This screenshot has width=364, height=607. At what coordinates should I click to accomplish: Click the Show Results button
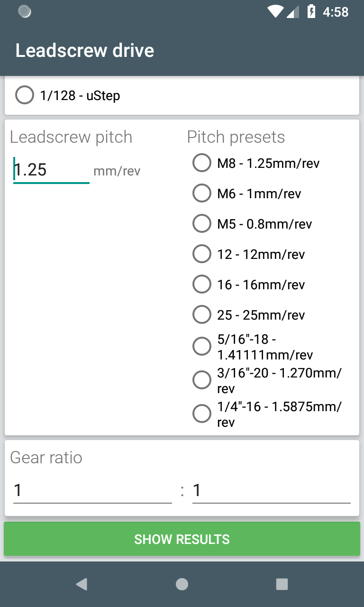[x=182, y=539]
